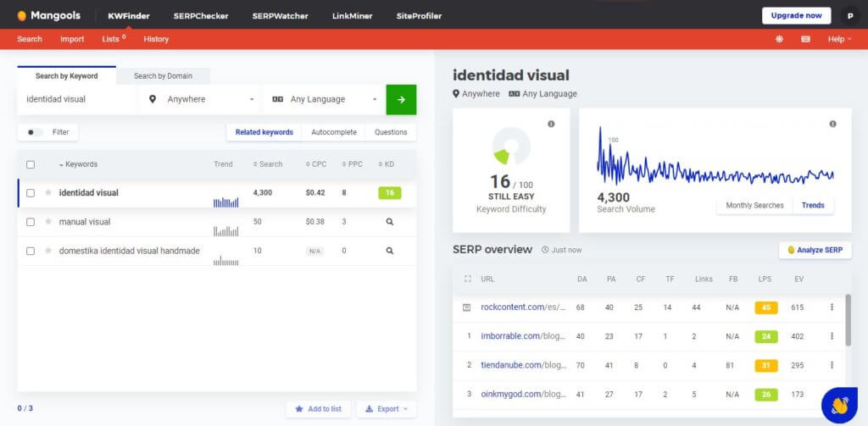This screenshot has height=426, width=868.
Task: Switch to the Autocomplete tab
Action: tap(334, 132)
